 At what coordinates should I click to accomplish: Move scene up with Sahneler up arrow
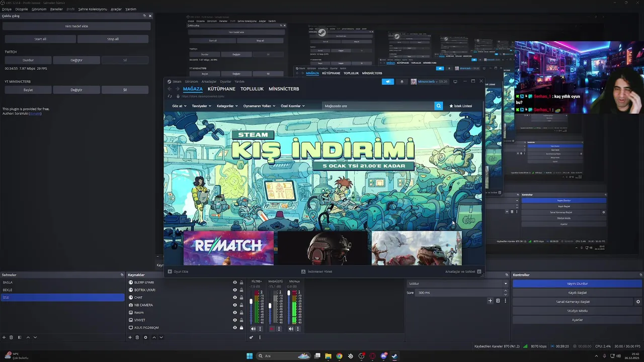click(x=28, y=337)
